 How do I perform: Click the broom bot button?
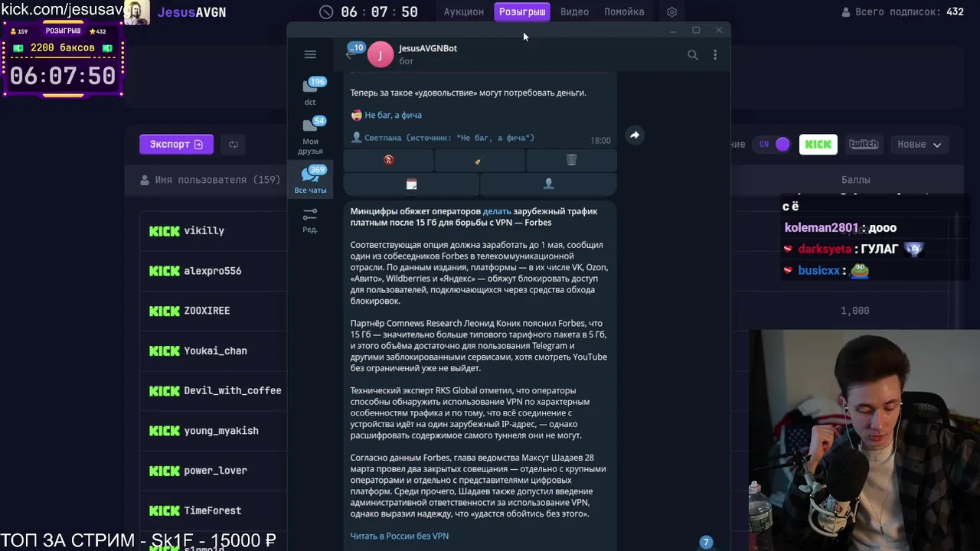(x=479, y=160)
